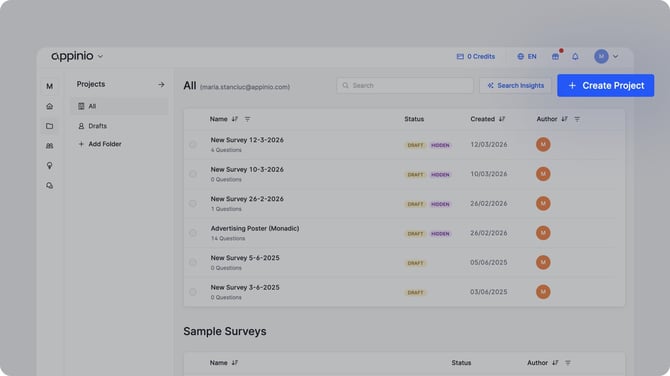Click author avatar on New Survey 12-3-2026 row
Image resolution: width=670 pixels, height=376 pixels.
coord(543,145)
